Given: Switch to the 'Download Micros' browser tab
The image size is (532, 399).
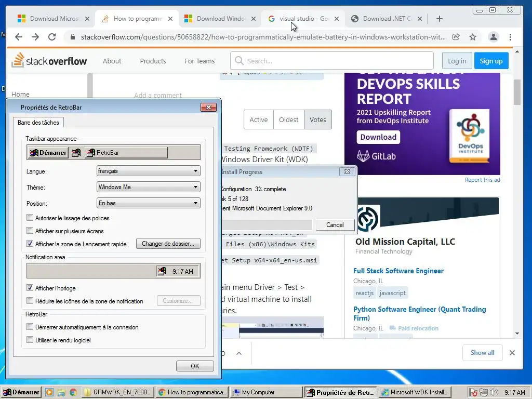Looking at the screenshot, I should click(54, 19).
